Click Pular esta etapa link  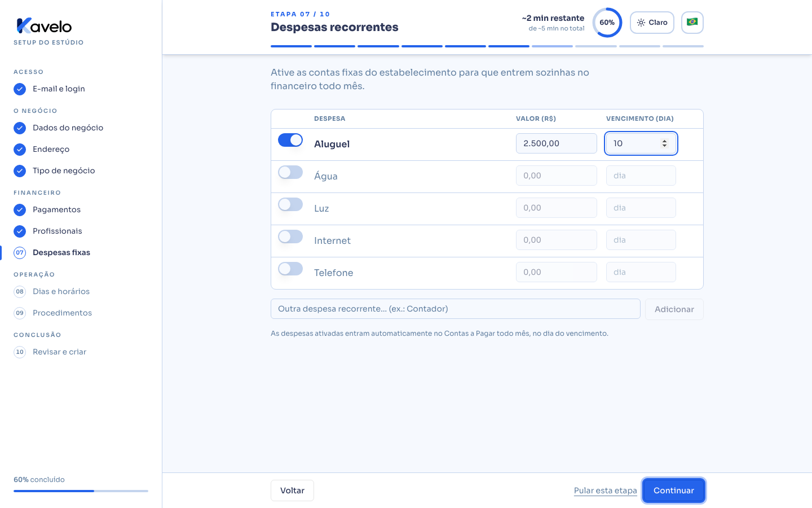pyautogui.click(x=606, y=491)
